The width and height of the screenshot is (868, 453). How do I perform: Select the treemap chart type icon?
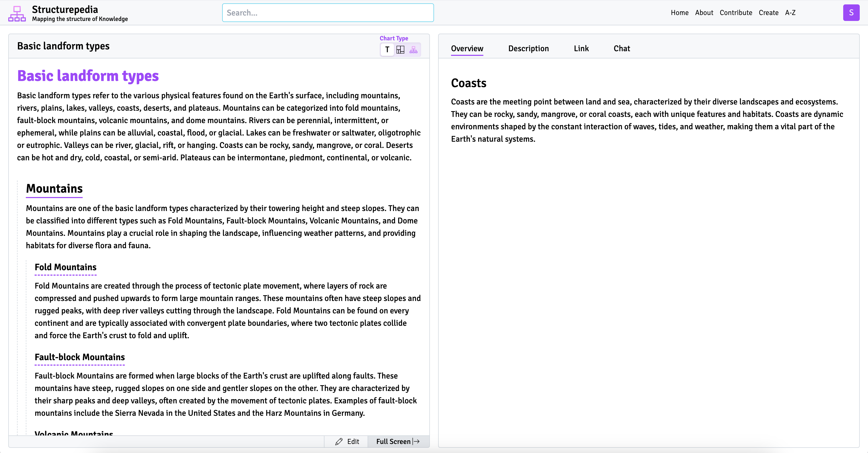pyautogui.click(x=400, y=50)
